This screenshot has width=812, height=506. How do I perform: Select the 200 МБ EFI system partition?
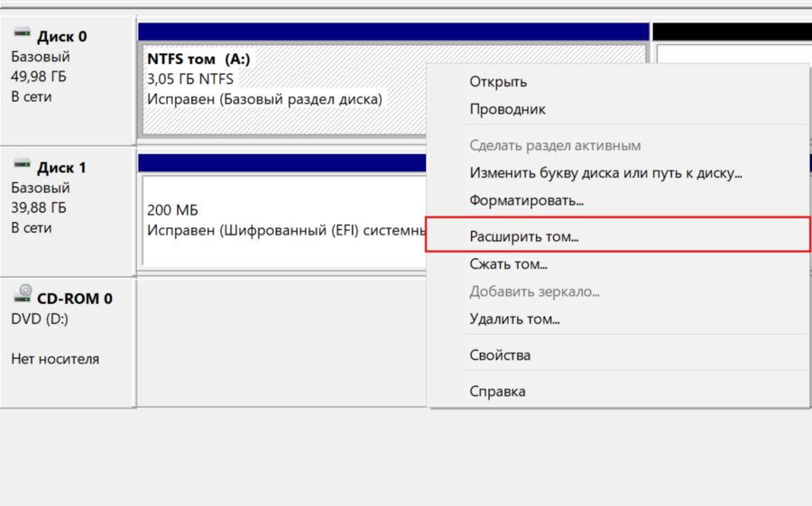280,220
